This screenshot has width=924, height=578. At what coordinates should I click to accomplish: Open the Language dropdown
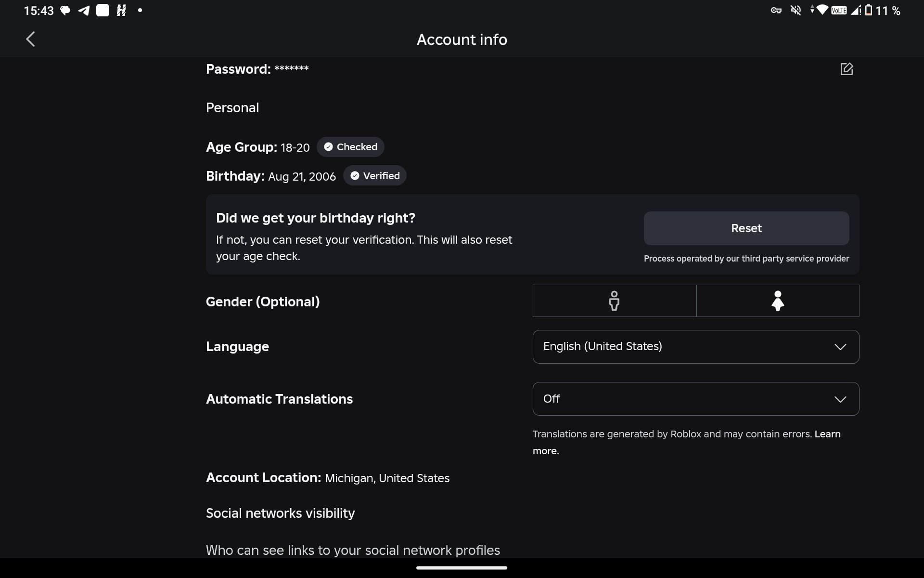696,347
